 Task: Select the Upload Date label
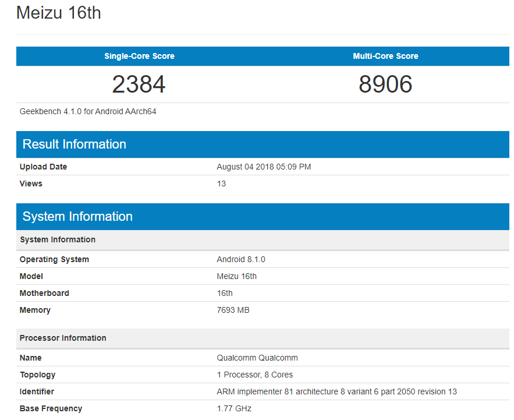click(x=43, y=167)
